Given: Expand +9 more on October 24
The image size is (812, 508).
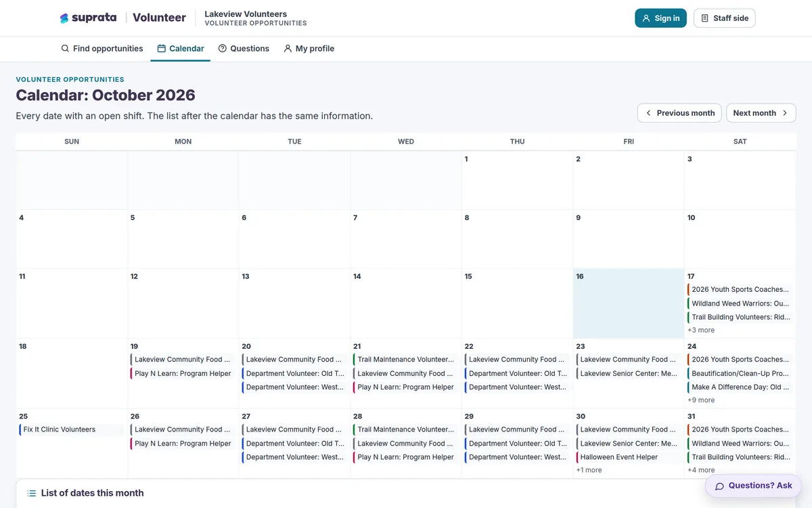Looking at the screenshot, I should [701, 400].
